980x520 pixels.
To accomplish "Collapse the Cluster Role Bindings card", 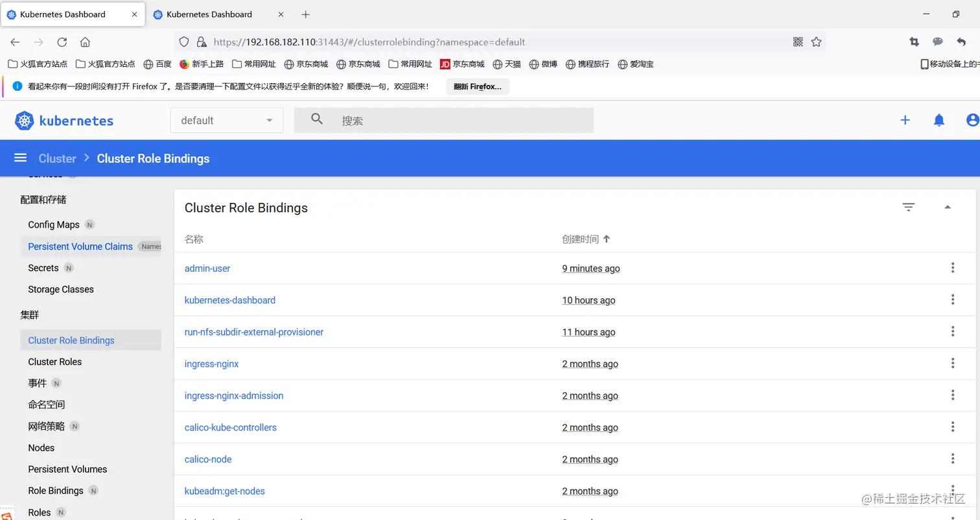I will pos(948,207).
